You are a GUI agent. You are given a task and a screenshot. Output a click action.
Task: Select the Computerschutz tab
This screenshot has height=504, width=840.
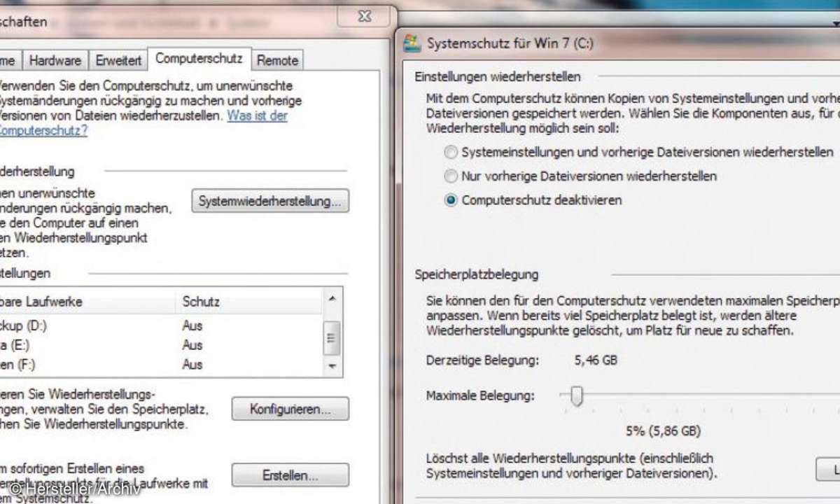pos(199,58)
